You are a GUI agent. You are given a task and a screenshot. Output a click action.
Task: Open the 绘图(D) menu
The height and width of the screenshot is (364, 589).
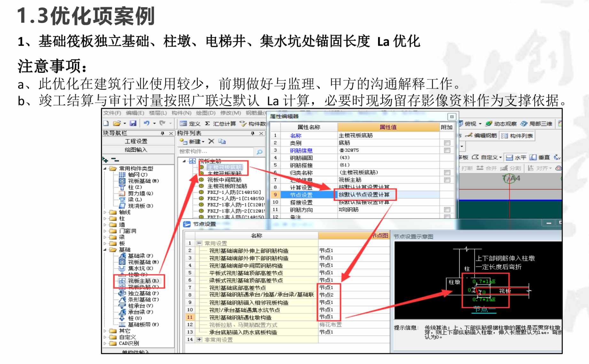pos(205,113)
